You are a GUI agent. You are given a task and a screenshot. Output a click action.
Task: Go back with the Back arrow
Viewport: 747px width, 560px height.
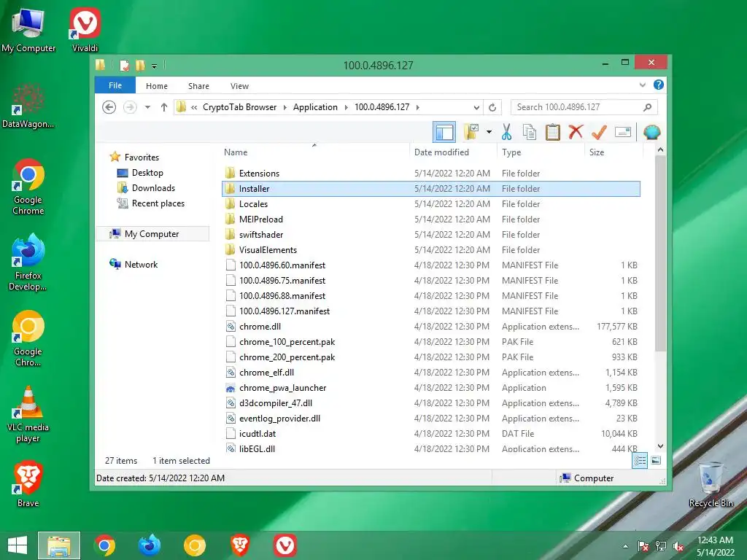(x=109, y=107)
